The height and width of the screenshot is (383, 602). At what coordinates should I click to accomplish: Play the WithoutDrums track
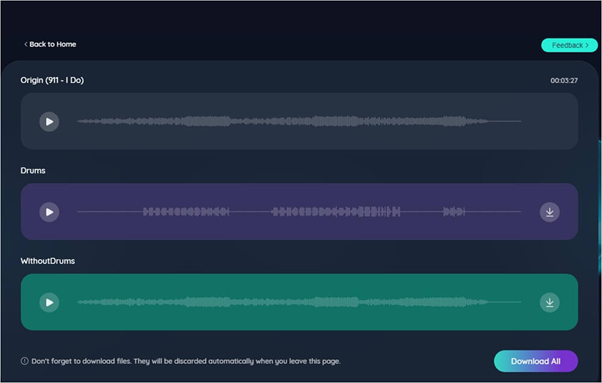tap(49, 302)
